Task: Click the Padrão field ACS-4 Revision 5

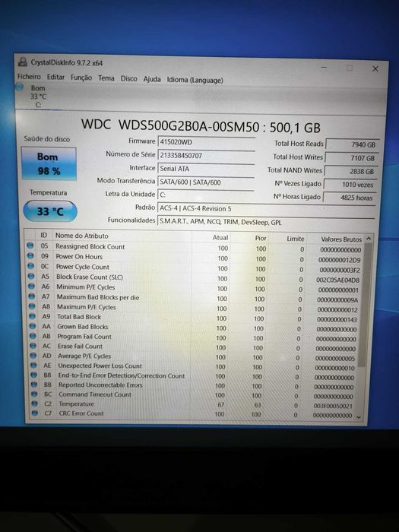Action: click(267, 209)
